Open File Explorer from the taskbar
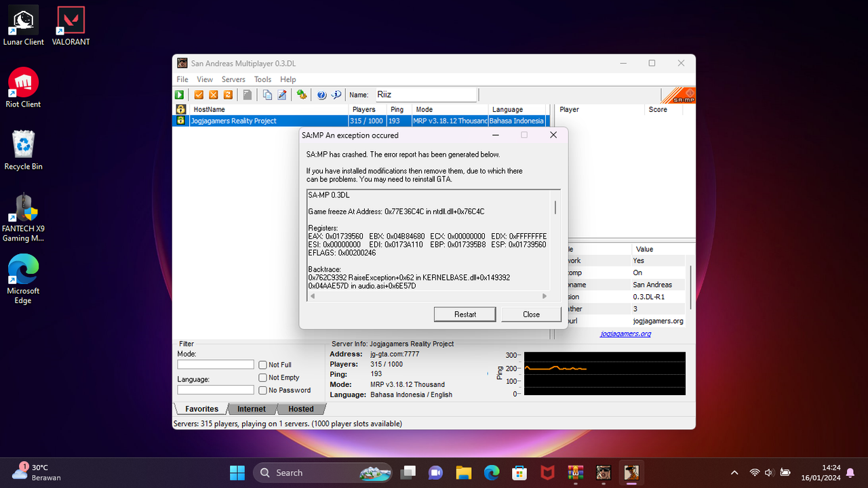This screenshot has height=488, width=868. tap(463, 472)
